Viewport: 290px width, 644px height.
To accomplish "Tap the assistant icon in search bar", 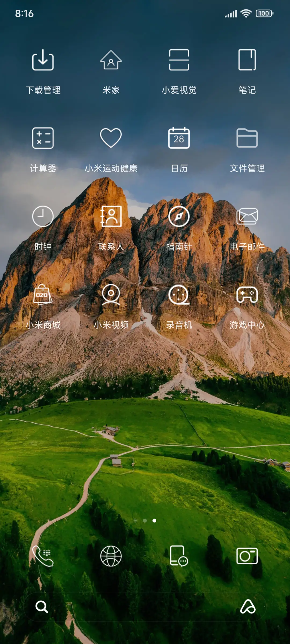I will (x=248, y=607).
